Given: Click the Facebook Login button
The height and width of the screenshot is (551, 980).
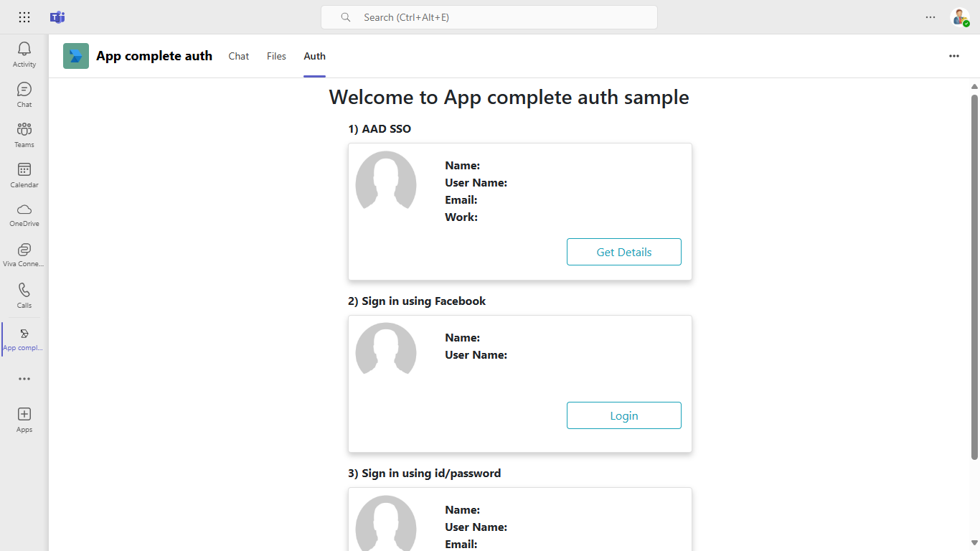Looking at the screenshot, I should (624, 415).
